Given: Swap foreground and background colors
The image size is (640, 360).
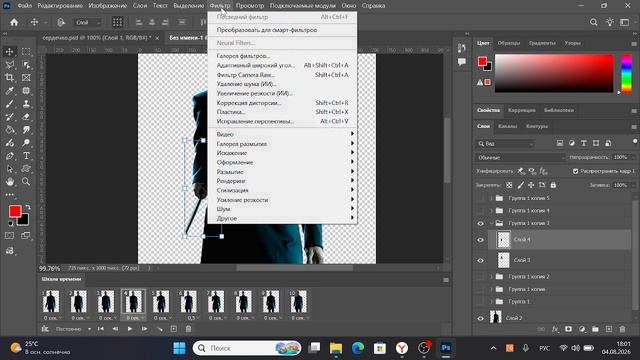Looking at the screenshot, I should [x=28, y=207].
